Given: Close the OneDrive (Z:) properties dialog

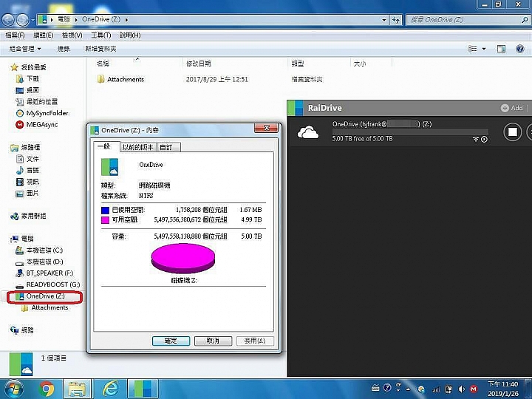Looking at the screenshot, I should tap(266, 128).
